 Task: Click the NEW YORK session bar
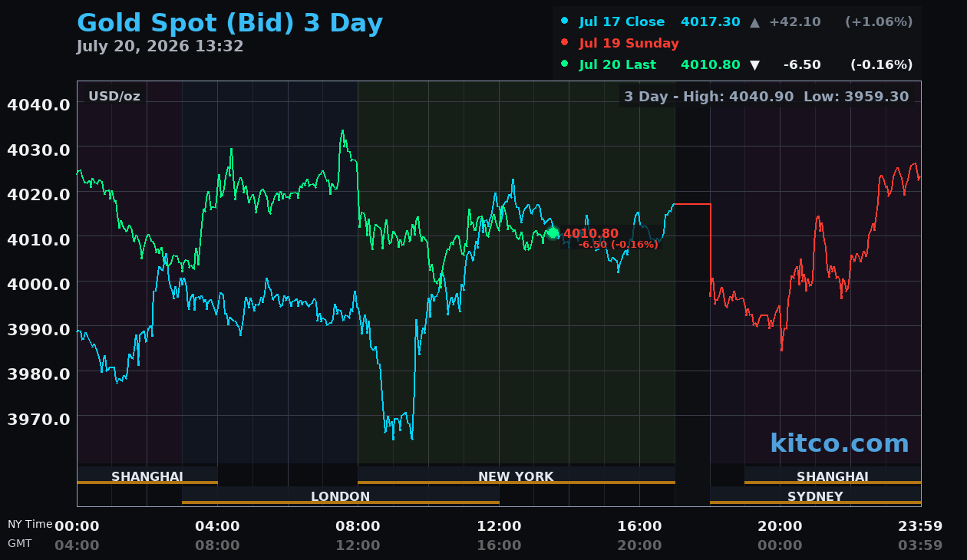[517, 476]
